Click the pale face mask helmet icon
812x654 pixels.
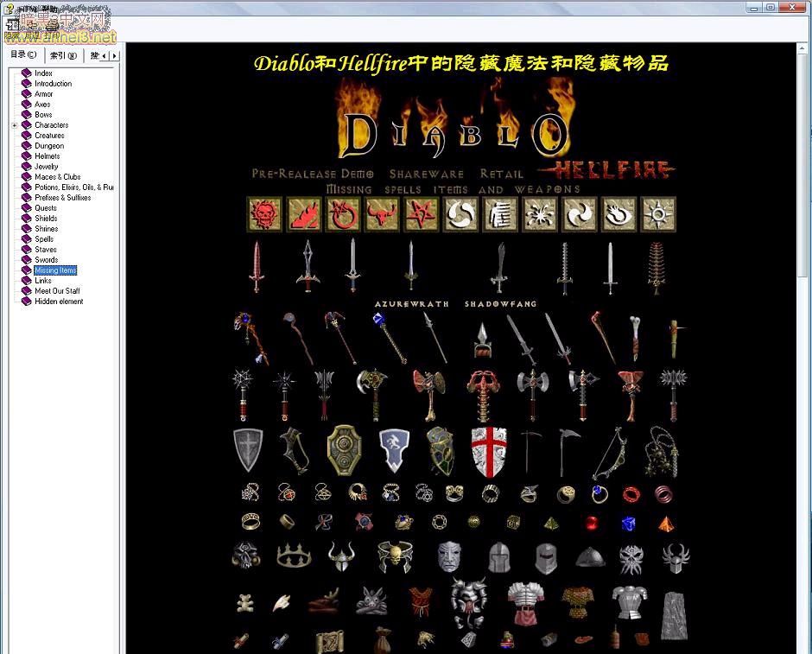coord(447,557)
